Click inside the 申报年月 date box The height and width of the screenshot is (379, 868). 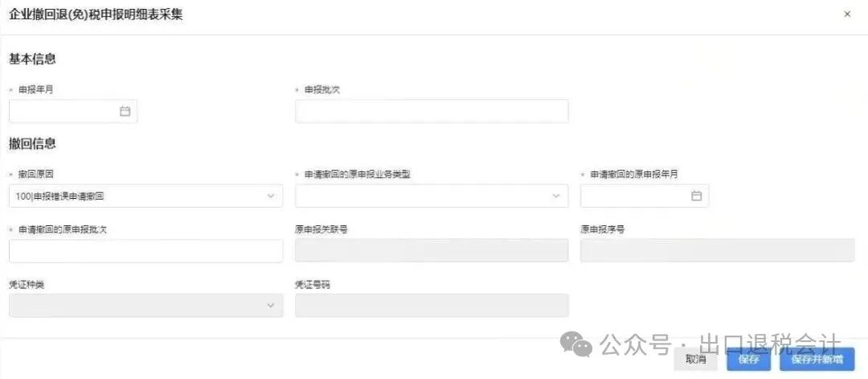tap(64, 111)
